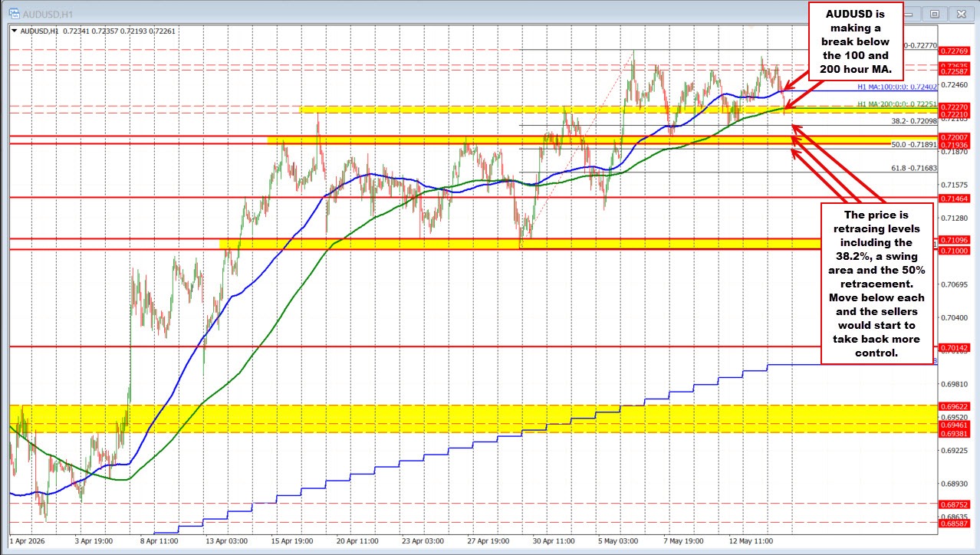Image resolution: width=980 pixels, height=555 pixels.
Task: Click the 0.70400 price scale value
Action: tap(955, 317)
